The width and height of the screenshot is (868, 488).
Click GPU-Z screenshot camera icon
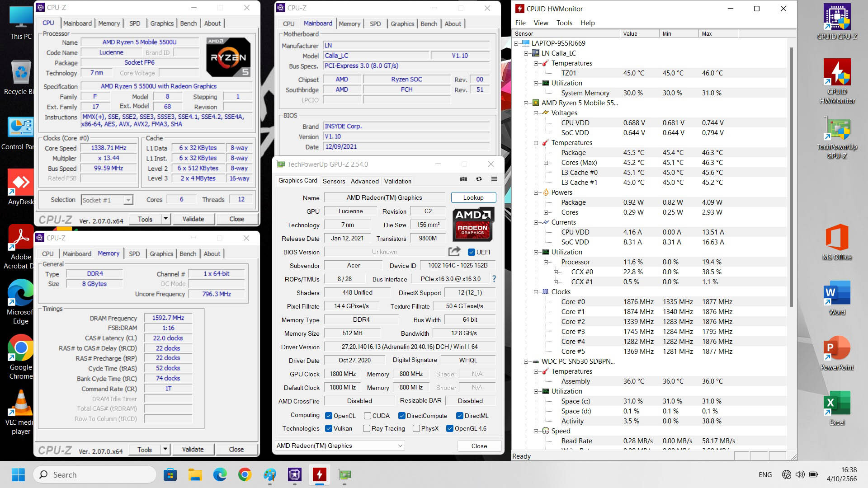(x=463, y=179)
